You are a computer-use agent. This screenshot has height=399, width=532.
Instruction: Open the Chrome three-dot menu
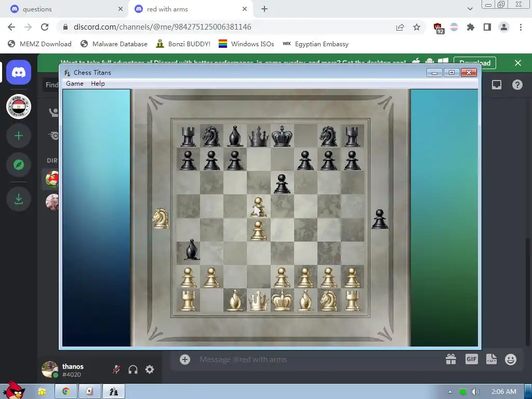(x=521, y=27)
